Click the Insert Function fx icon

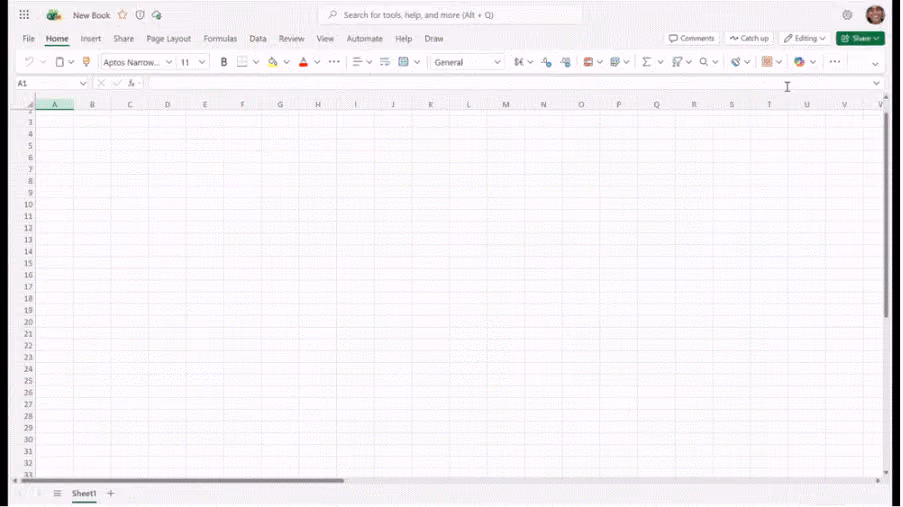click(x=131, y=84)
